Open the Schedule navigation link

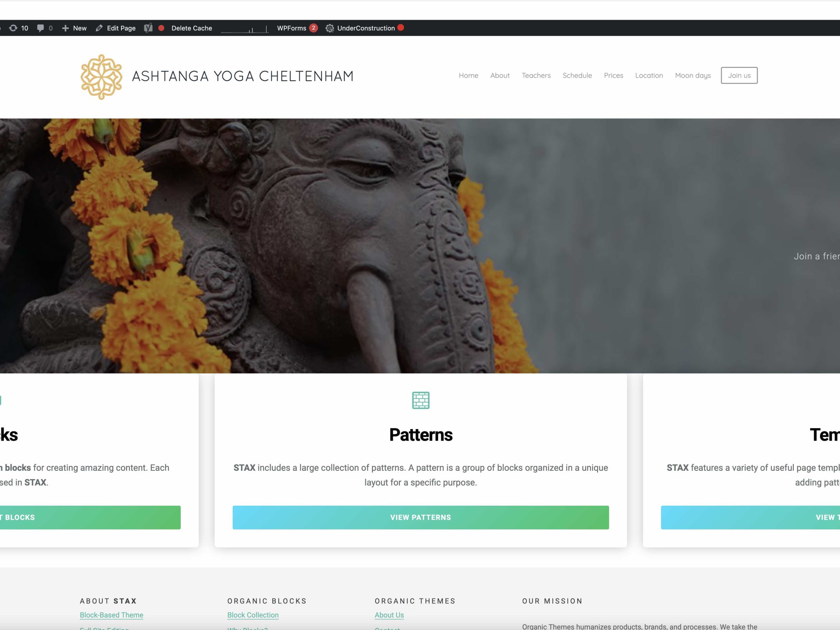(577, 76)
